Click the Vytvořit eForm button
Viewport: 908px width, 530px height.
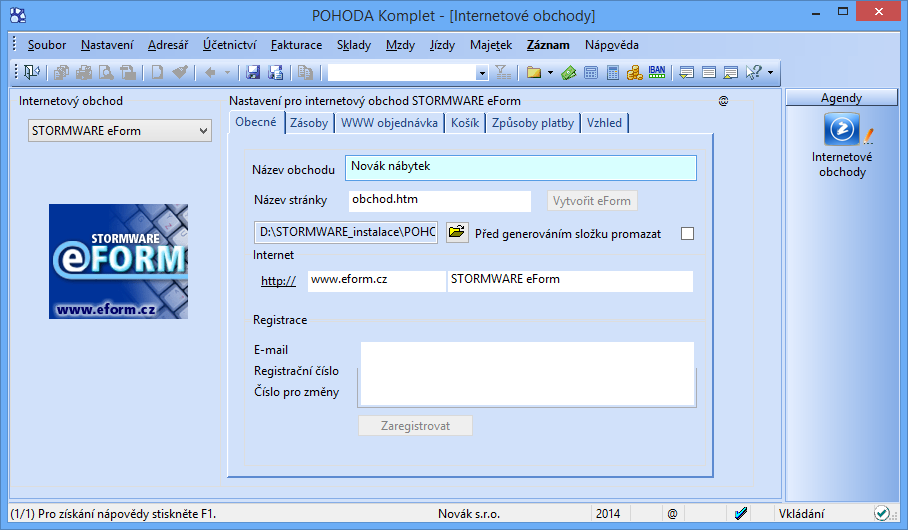(x=592, y=201)
